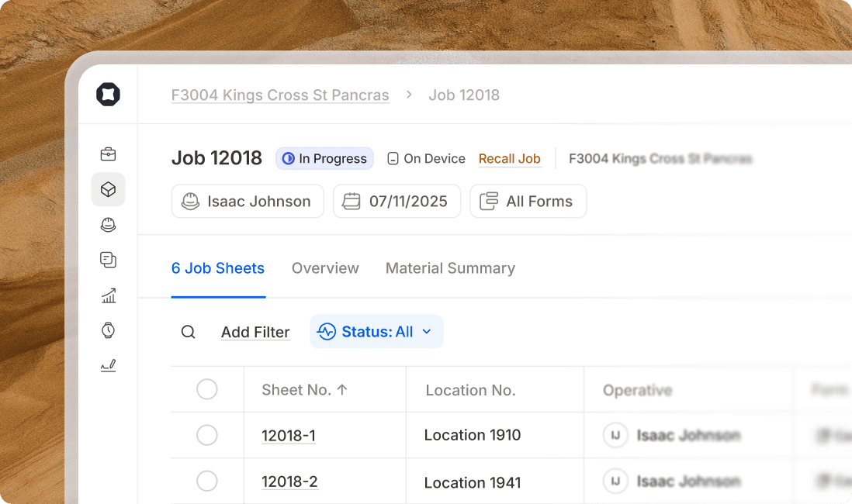This screenshot has width=852, height=504.
Task: Open the watch sidebar icon
Action: pos(108,330)
